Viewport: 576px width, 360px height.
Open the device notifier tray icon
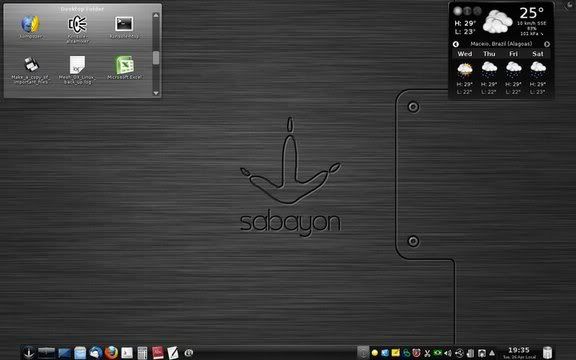[x=482, y=353]
